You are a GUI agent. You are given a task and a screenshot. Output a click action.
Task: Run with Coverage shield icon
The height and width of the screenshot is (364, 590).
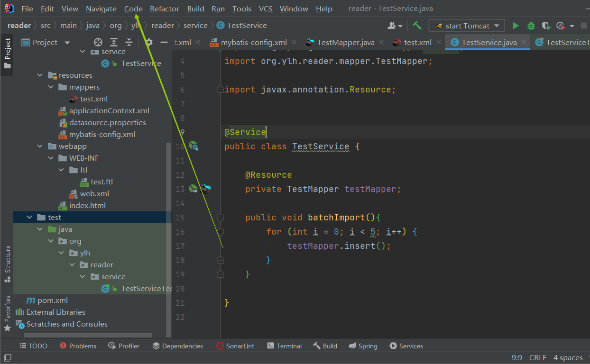click(x=546, y=26)
